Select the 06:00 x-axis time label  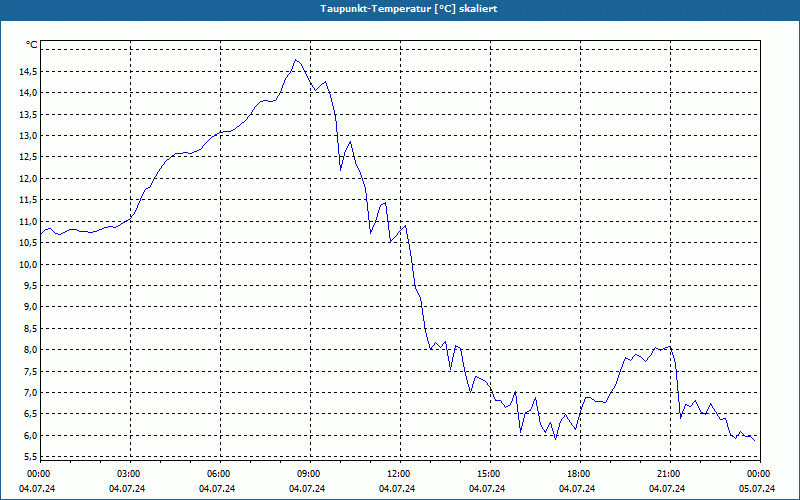click(220, 474)
